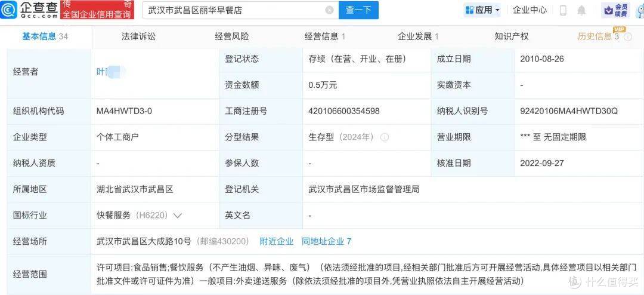Click the 纳税人识别号 value 92420106MA4HWTD30Q
This screenshot has width=644, height=295.
pyautogui.click(x=569, y=111)
